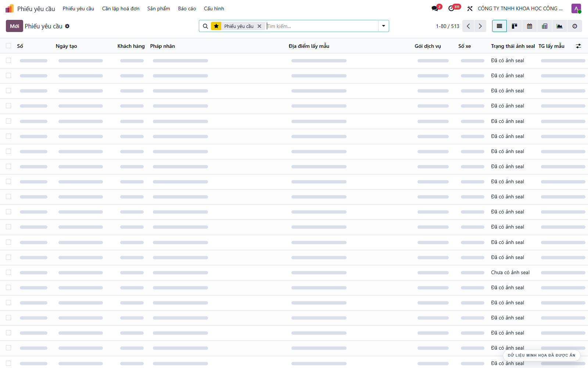Click the search magnifier icon
This screenshot has width=588, height=368.
(x=205, y=26)
